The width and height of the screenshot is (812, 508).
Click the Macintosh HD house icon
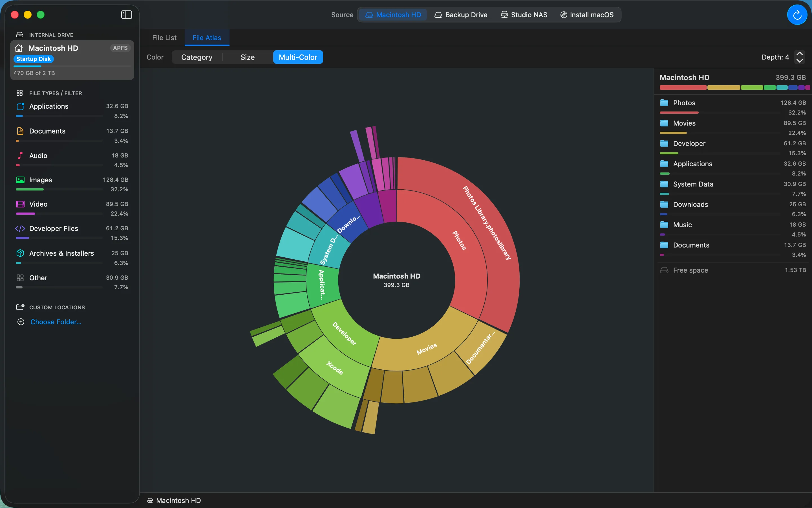point(19,48)
